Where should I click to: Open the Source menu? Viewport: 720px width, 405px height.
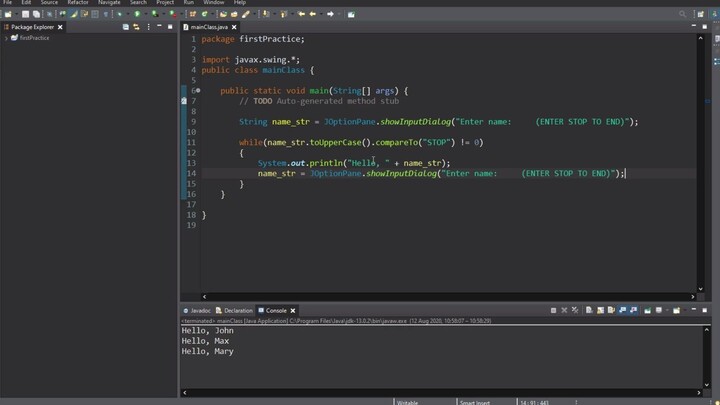click(49, 2)
